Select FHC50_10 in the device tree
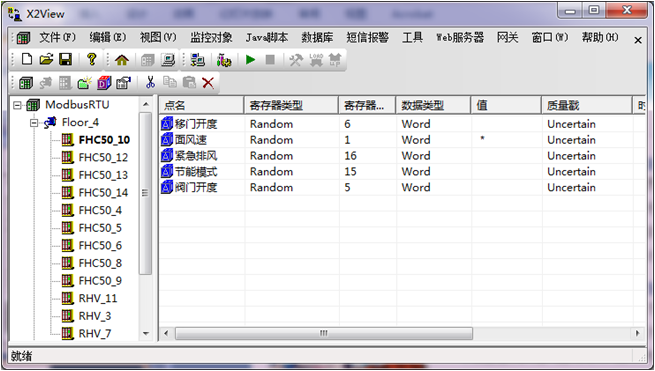This screenshot has height=371, width=655. click(104, 140)
